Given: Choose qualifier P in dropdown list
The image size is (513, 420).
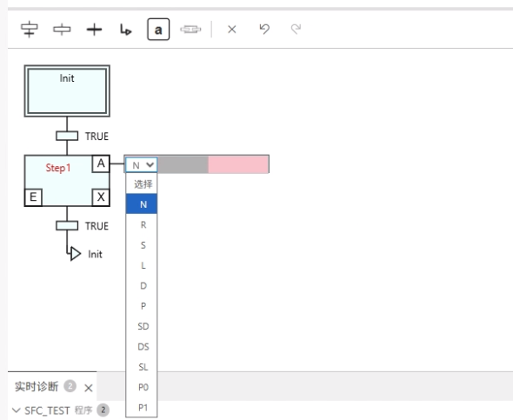Looking at the screenshot, I should tap(142, 305).
